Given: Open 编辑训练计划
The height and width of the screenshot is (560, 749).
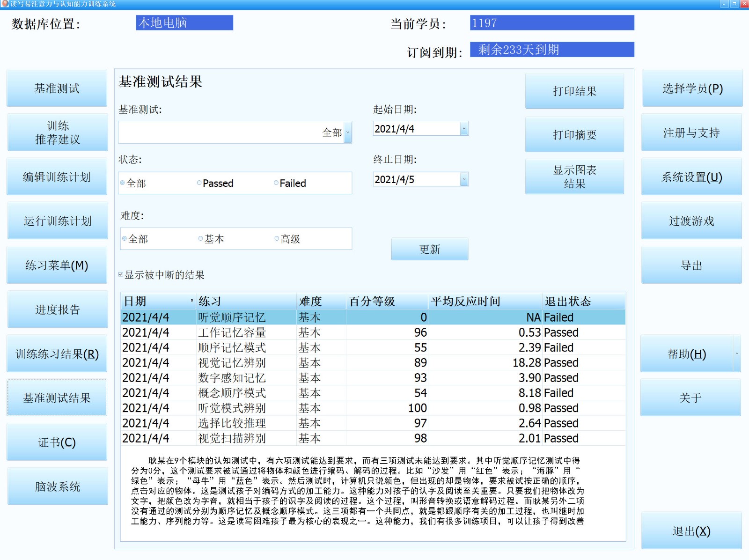Looking at the screenshot, I should coord(57,177).
